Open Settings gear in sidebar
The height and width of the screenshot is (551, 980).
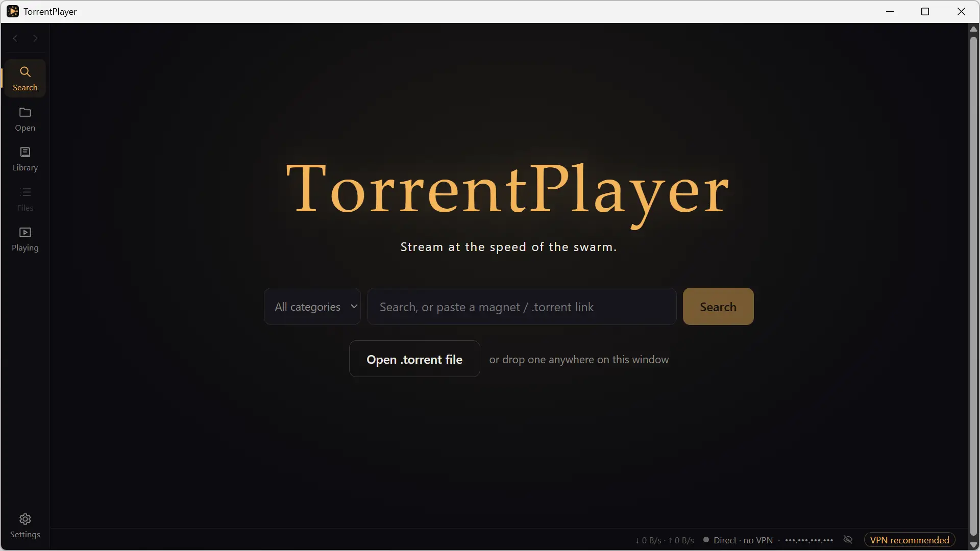point(25,526)
